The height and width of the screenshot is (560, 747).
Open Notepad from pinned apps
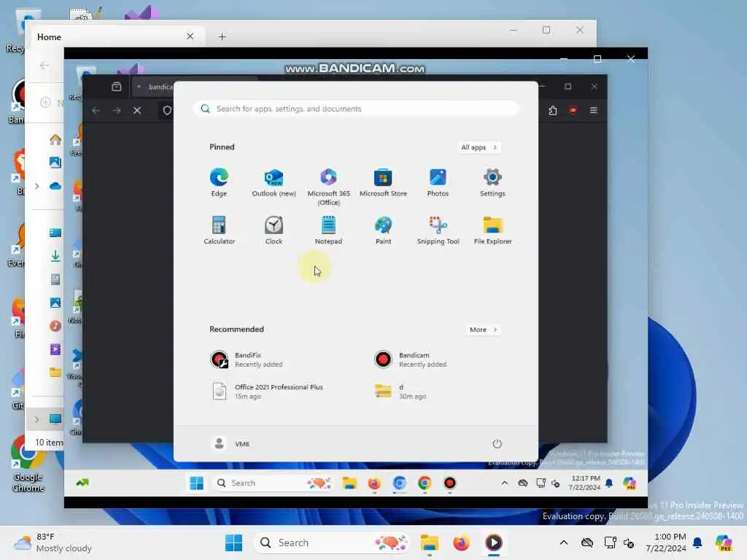[x=329, y=230]
